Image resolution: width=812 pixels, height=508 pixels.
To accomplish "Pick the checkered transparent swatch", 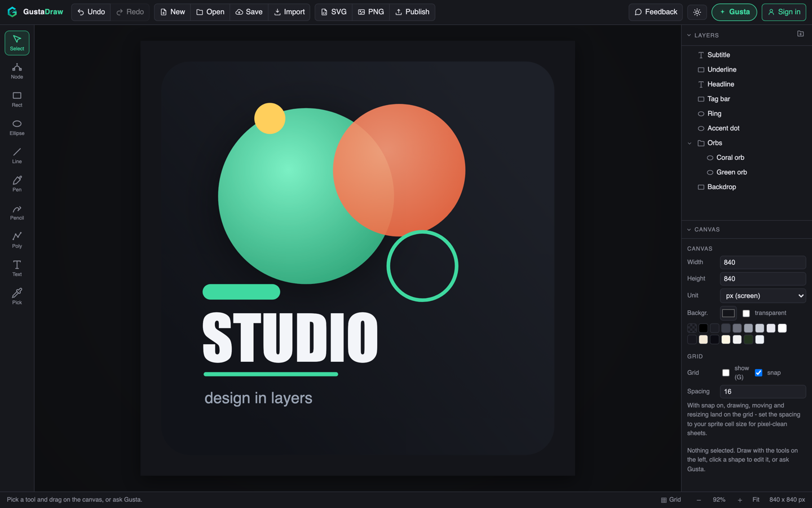I will tap(692, 329).
